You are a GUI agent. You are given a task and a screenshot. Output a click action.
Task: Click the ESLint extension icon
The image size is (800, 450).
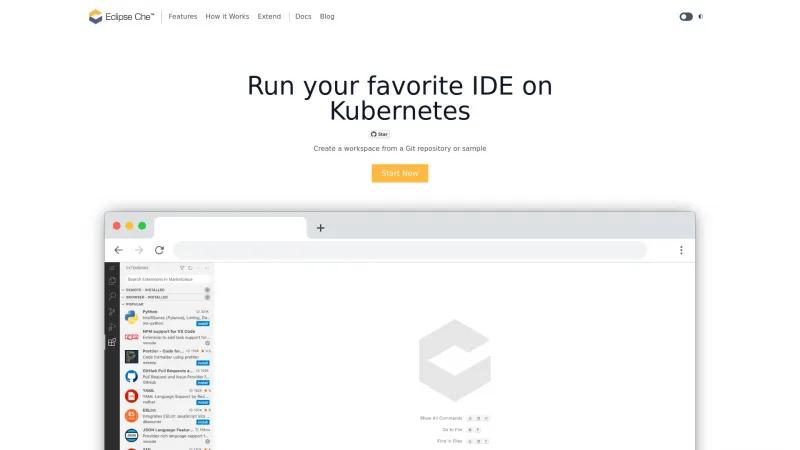pos(131,416)
